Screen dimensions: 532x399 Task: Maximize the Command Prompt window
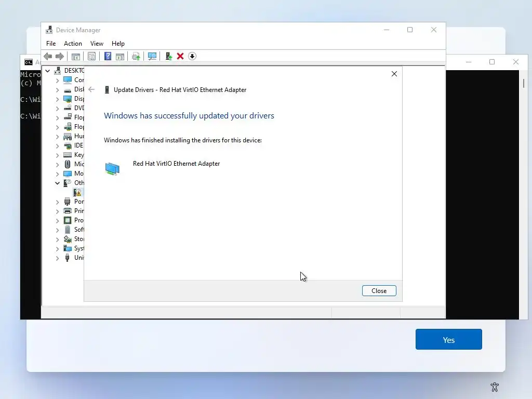492,62
